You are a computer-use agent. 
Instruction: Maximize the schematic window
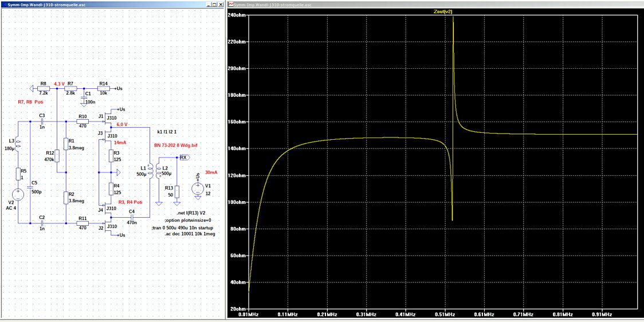(x=214, y=4)
